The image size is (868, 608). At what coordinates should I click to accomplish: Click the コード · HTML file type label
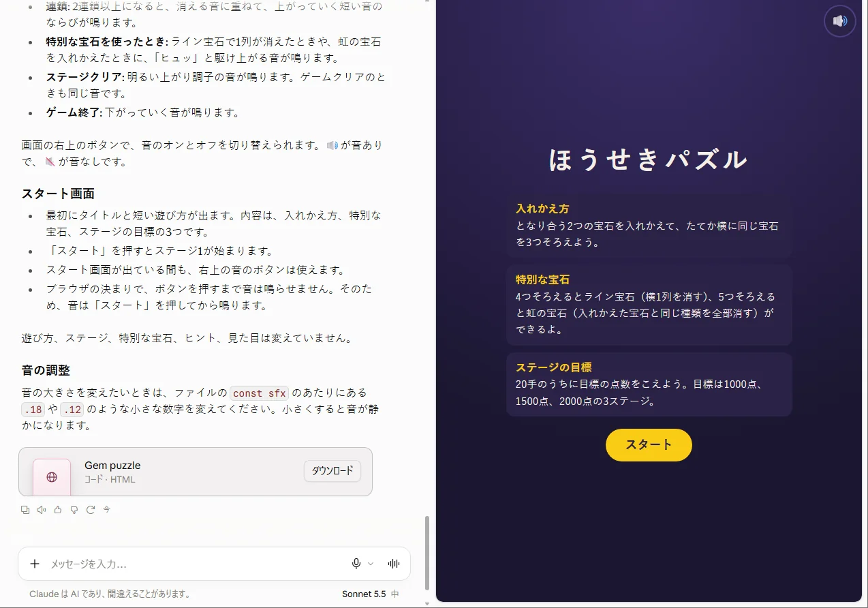(x=110, y=479)
